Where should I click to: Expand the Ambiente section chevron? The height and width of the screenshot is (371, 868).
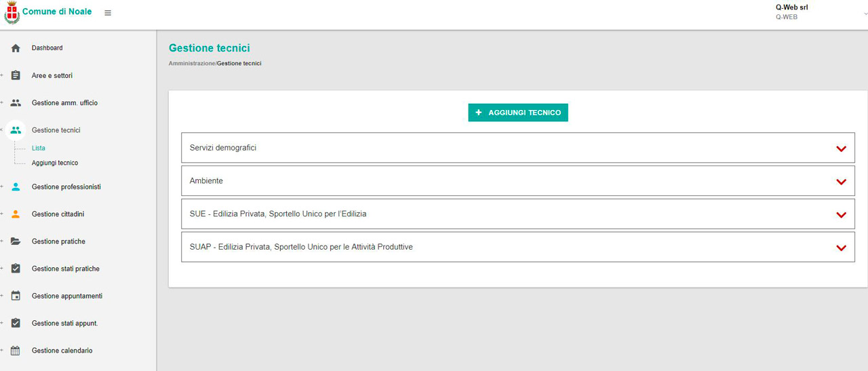(x=841, y=182)
